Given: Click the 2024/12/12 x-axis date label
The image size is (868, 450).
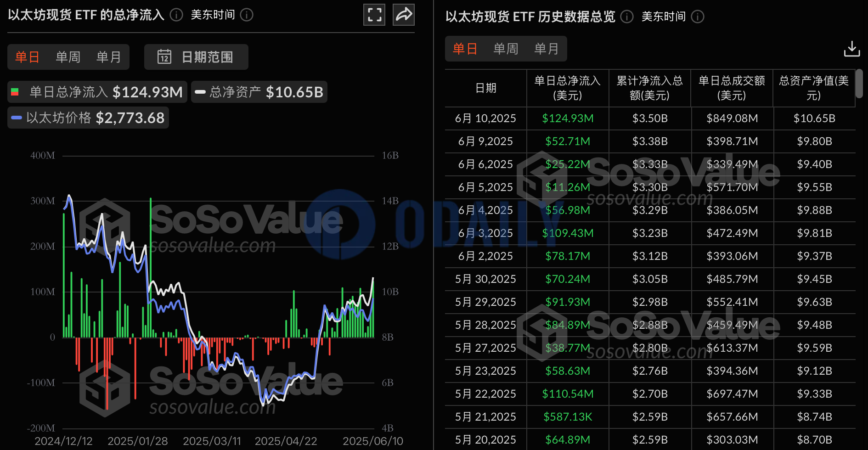Looking at the screenshot, I should pos(63,441).
